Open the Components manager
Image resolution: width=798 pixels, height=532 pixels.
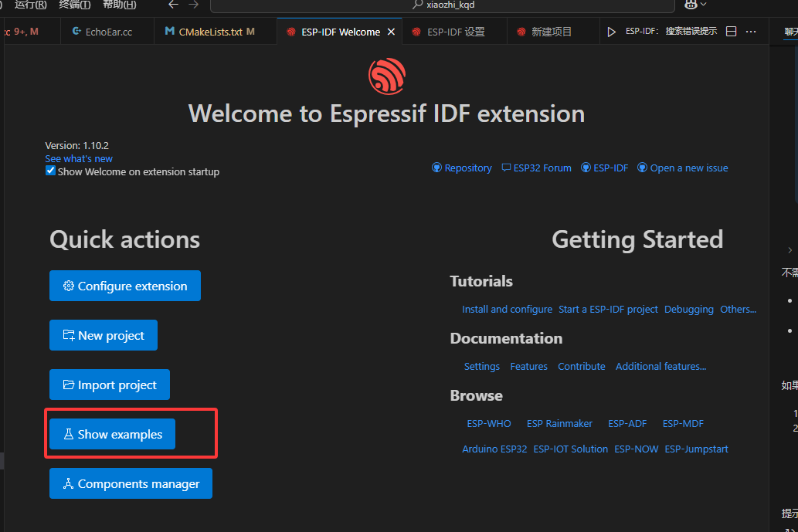point(131,483)
